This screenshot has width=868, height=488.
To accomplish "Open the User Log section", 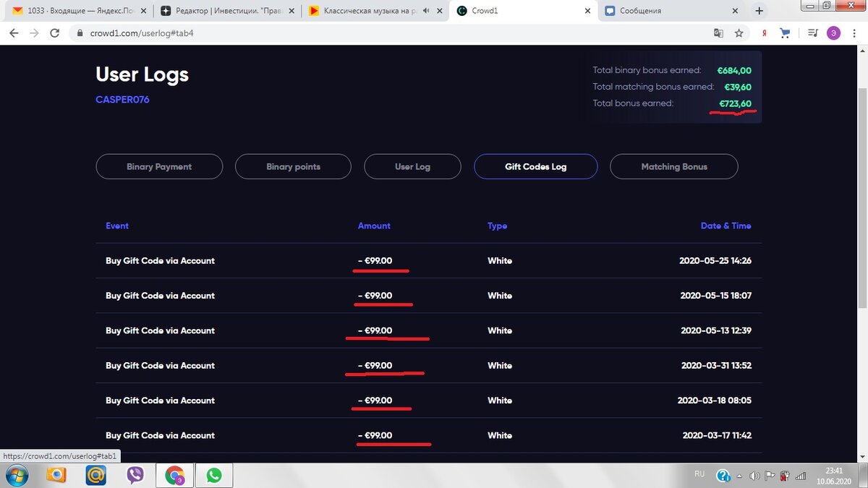I will [x=412, y=166].
